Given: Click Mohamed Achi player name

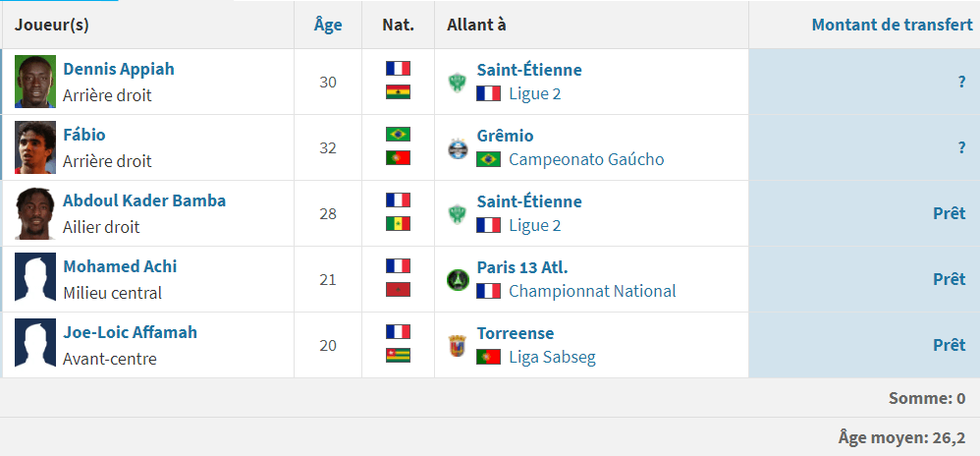Looking at the screenshot, I should tap(120, 266).
